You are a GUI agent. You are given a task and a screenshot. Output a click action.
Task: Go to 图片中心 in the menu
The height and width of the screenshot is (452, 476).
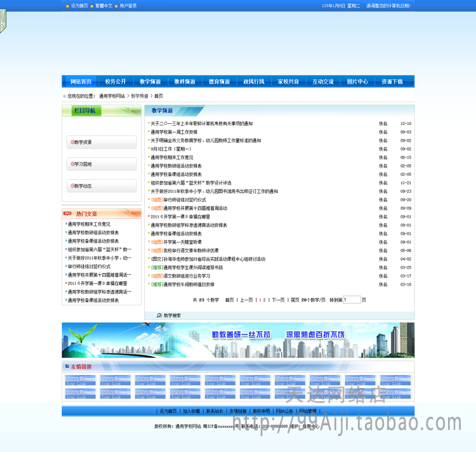tap(357, 82)
